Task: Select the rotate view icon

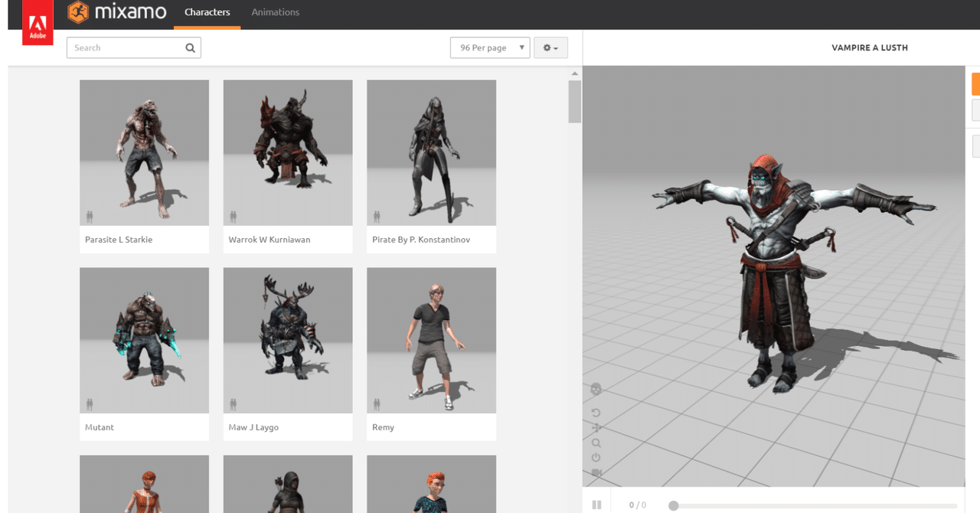Action: 596,413
